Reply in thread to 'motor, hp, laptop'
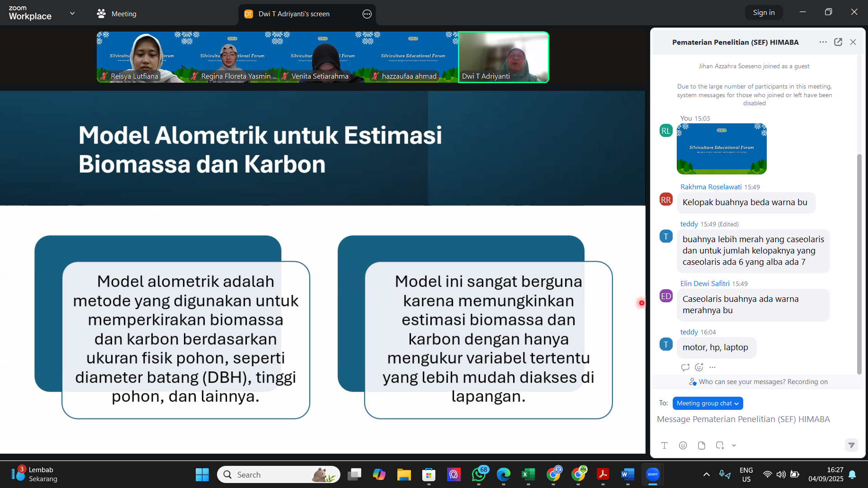Viewport: 868px width, 488px height. click(685, 367)
